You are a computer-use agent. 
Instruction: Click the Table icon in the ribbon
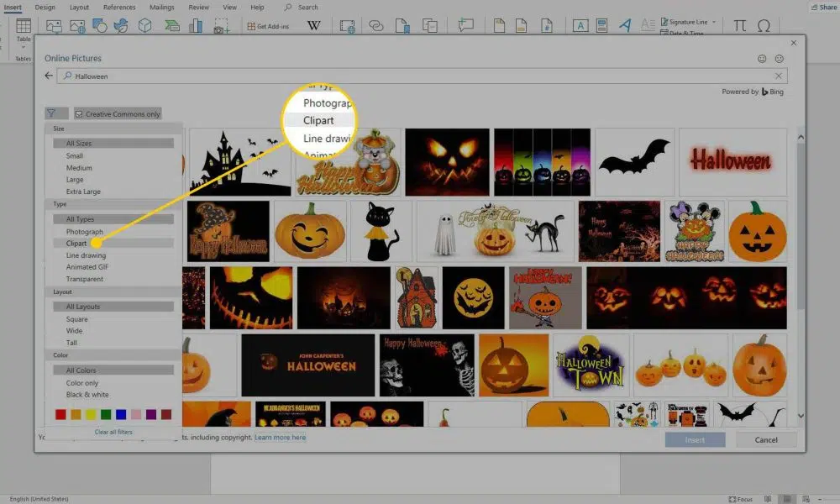(24, 25)
